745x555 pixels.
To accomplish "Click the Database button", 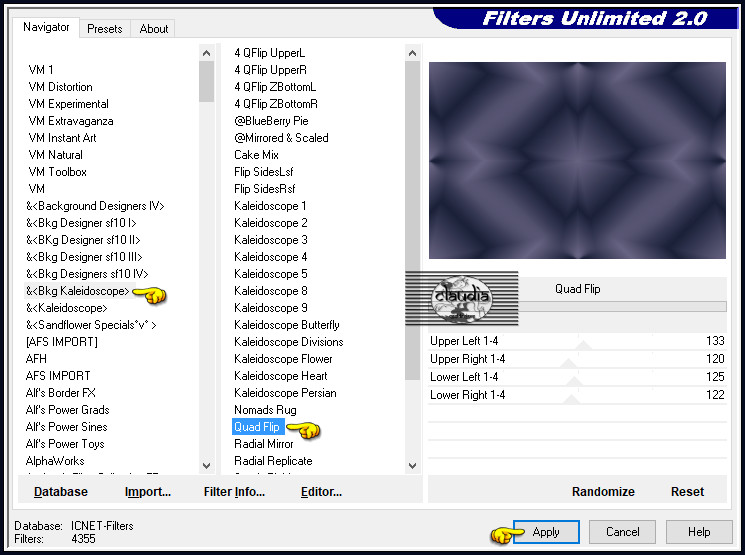I will (x=61, y=492).
